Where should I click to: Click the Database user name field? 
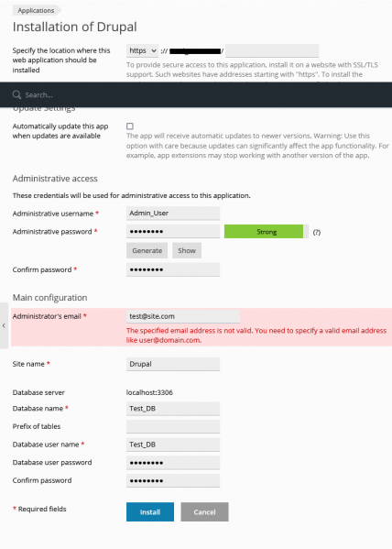[173, 445]
